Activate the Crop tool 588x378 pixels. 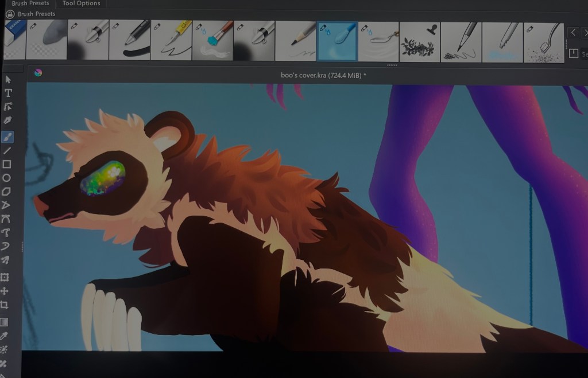5,305
